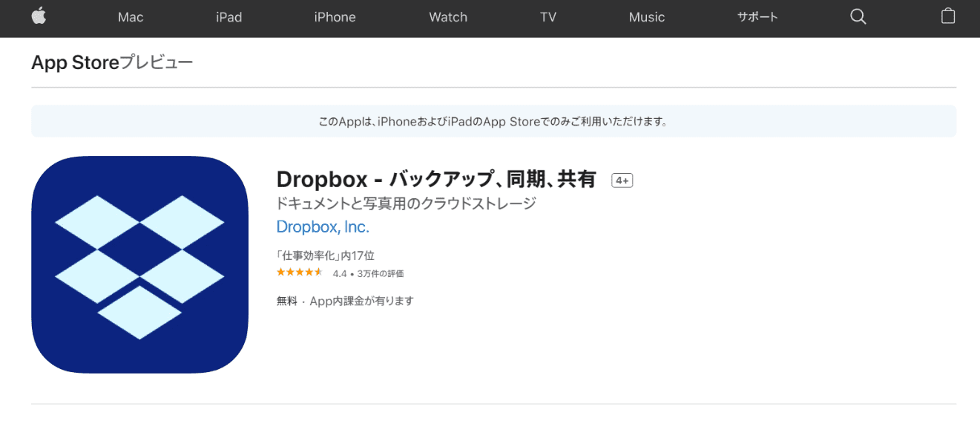Click the 「仕事効率化」内17位 ranking link
The image size is (980, 424).
click(x=326, y=255)
